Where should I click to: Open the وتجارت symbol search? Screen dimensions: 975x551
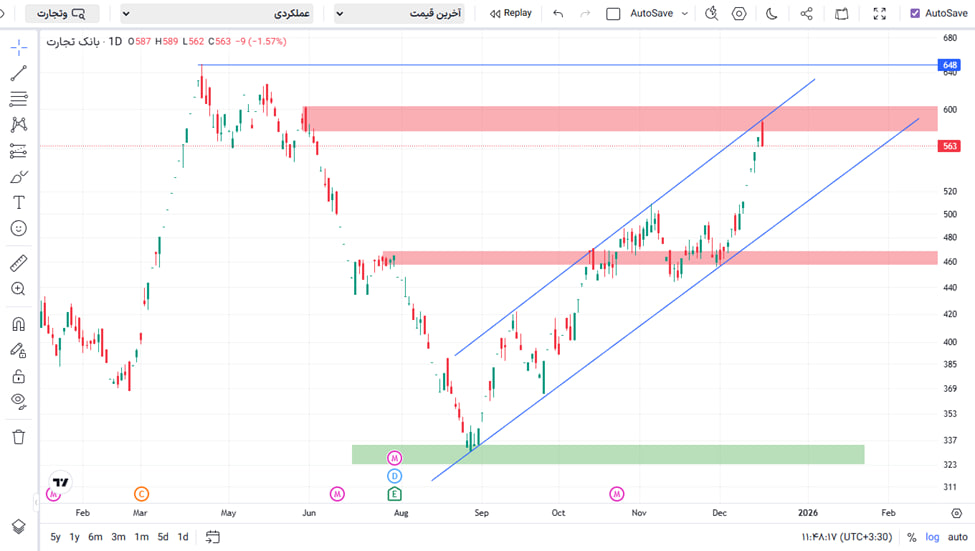(x=62, y=13)
